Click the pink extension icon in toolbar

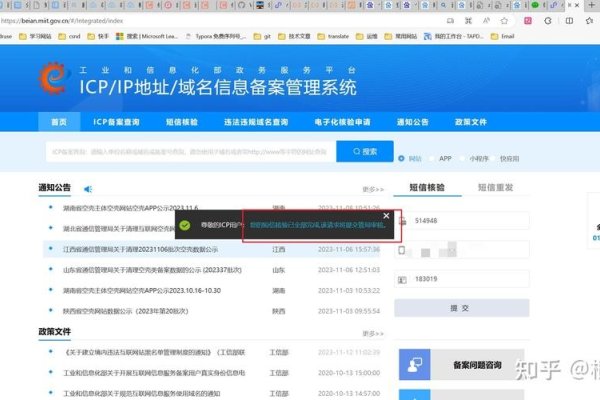(528, 21)
